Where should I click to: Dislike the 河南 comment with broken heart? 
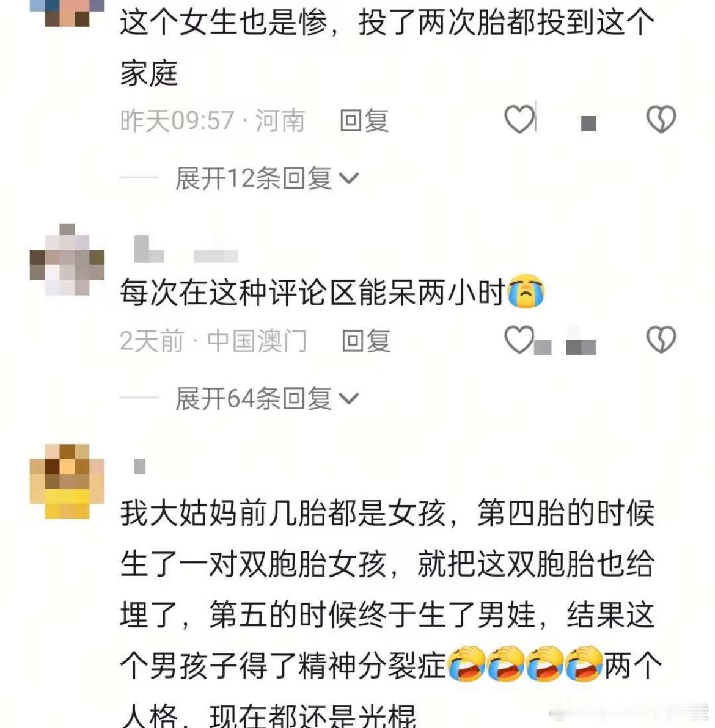(x=661, y=120)
